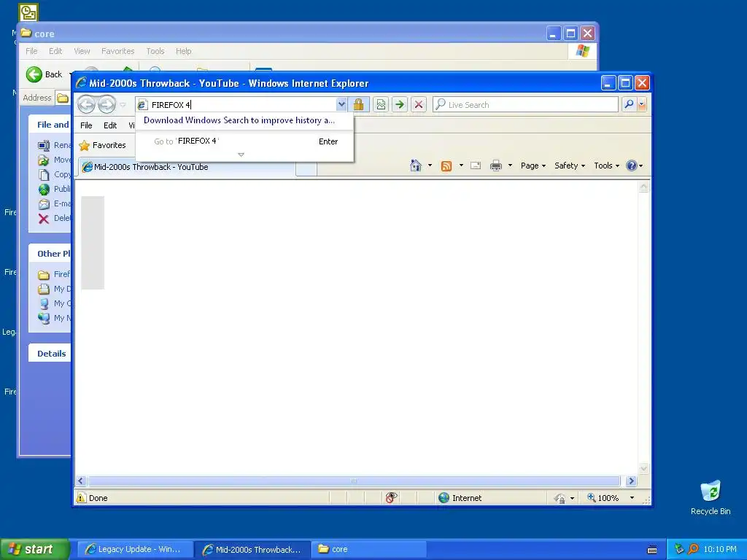Image resolution: width=747 pixels, height=560 pixels.
Task: Select the Go to 'FIREFOX 4' entry
Action: 245,141
